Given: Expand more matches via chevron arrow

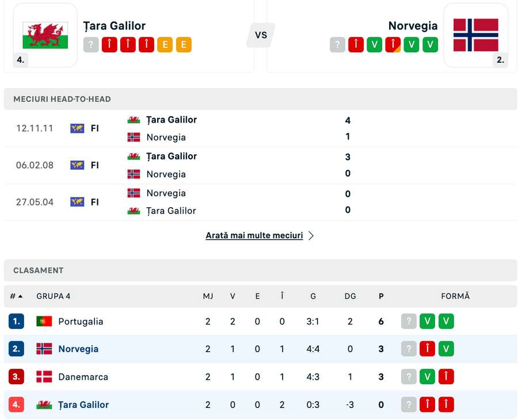Looking at the screenshot, I should click(311, 235).
